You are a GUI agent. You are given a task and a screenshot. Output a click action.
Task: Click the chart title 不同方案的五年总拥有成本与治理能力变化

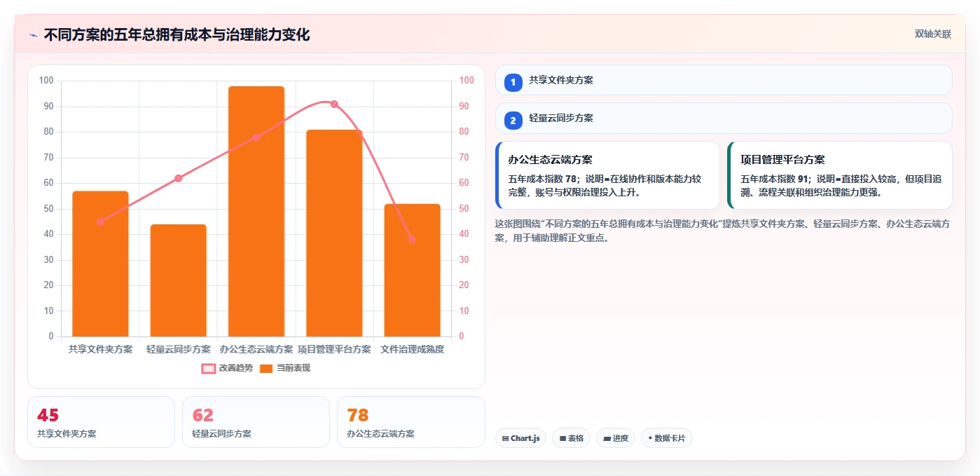pos(177,34)
